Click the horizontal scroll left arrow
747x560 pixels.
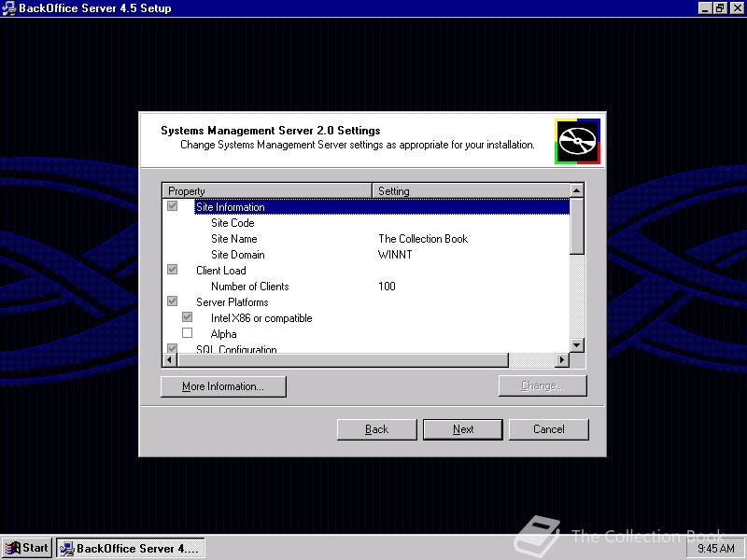(170, 360)
